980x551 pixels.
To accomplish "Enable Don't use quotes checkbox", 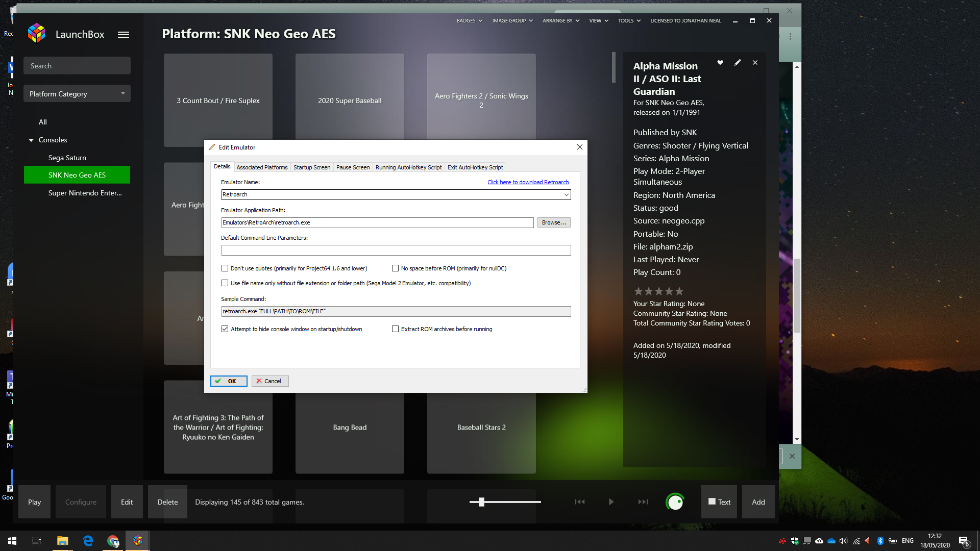I will click(225, 268).
